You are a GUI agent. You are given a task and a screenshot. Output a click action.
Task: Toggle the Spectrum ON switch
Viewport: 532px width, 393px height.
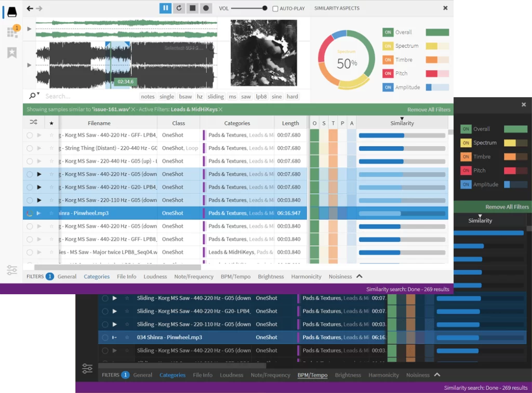coord(388,46)
